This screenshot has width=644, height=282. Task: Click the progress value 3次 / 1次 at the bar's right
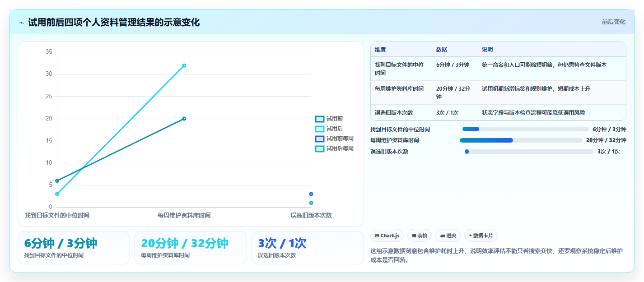(x=609, y=152)
